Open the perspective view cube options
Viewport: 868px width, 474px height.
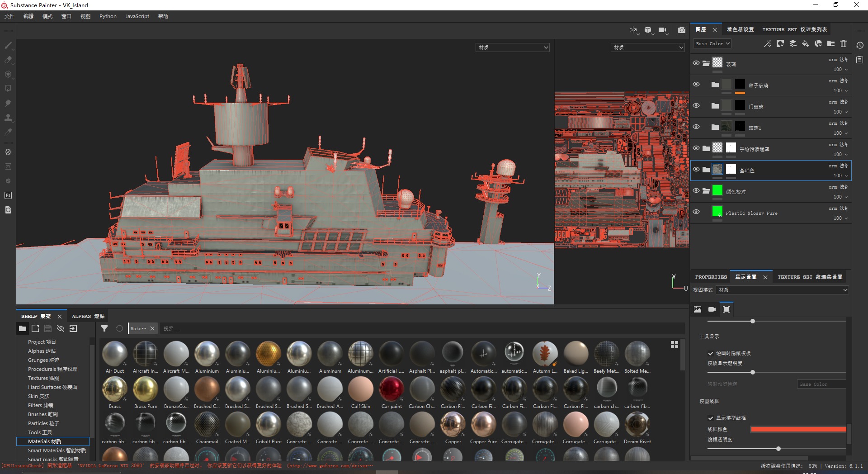pyautogui.click(x=648, y=30)
